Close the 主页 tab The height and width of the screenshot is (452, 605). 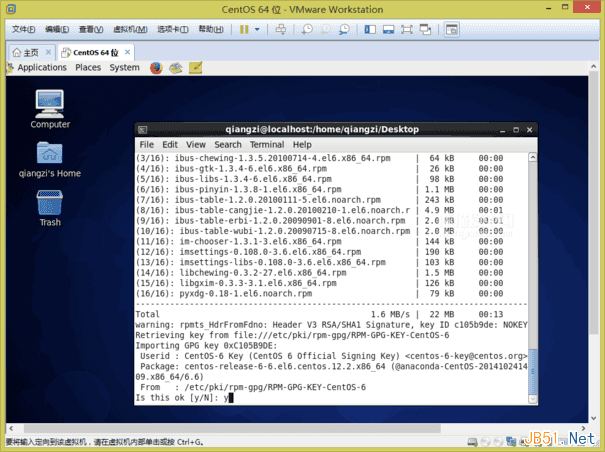48,52
